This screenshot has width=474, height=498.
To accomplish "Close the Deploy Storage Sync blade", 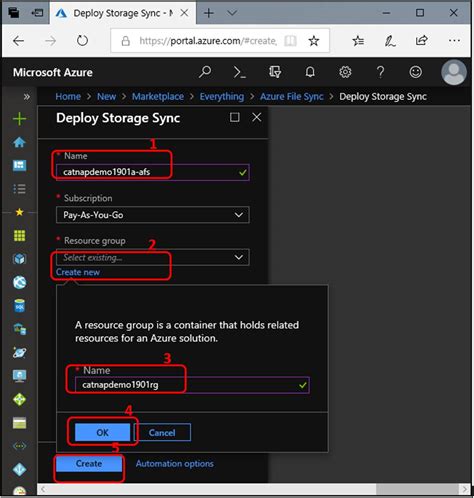I will [257, 117].
